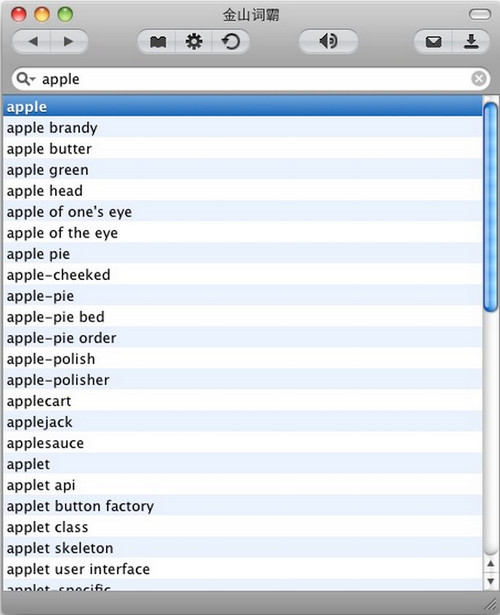Pick "applet button factory" in the list
Screen dimensions: 500x615
242,506
